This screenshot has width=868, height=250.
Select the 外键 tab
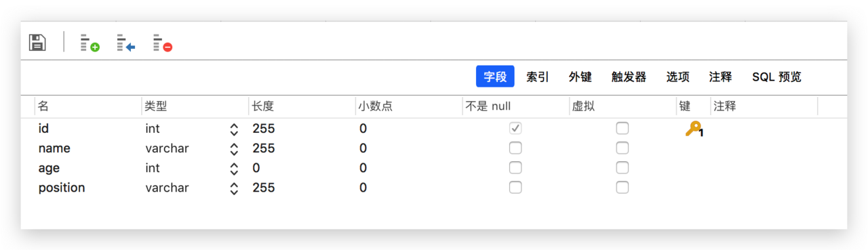tap(580, 77)
